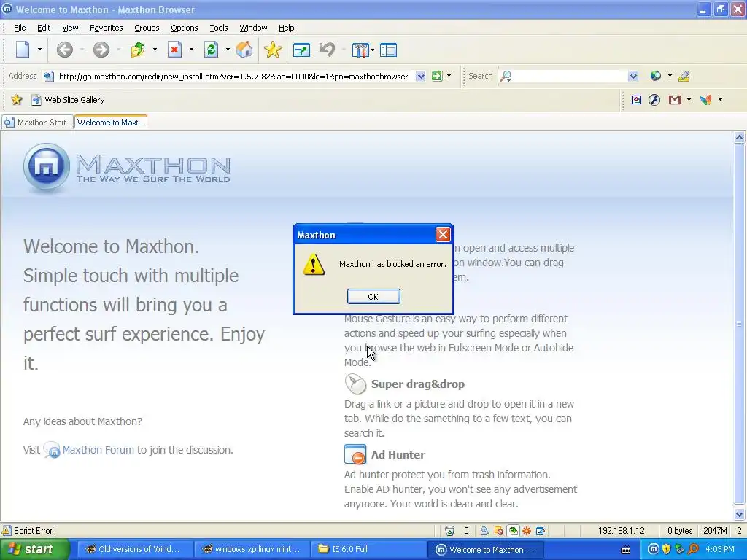Click the on-screen keyboard taskbar icon
The image size is (747, 560).
click(626, 550)
